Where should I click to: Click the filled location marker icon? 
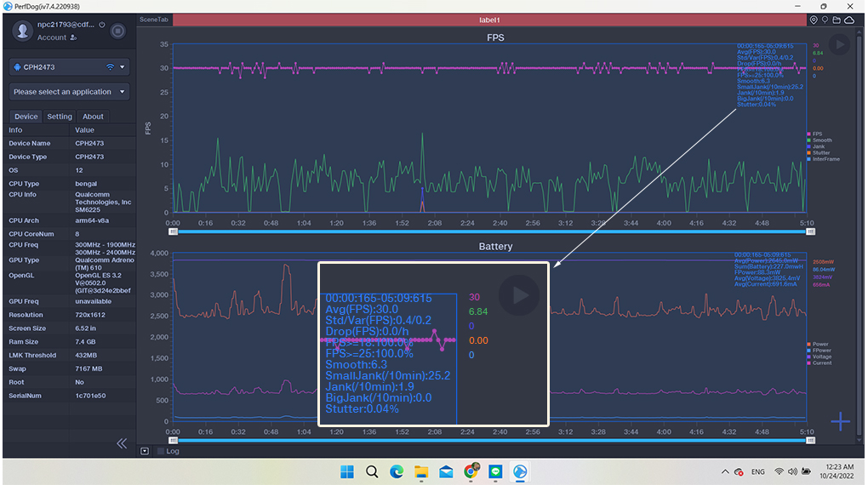(x=814, y=20)
